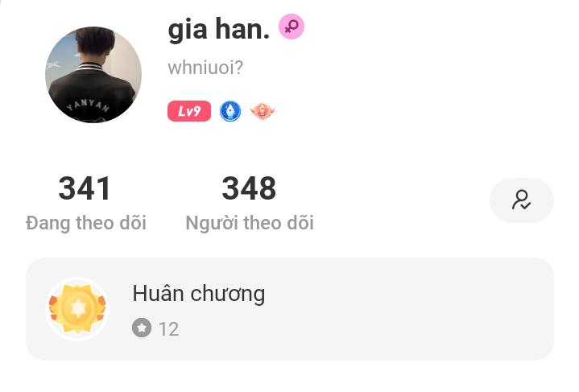Select the blue pen nib badge
Viewport: 579px width, 392px height.
230,111
